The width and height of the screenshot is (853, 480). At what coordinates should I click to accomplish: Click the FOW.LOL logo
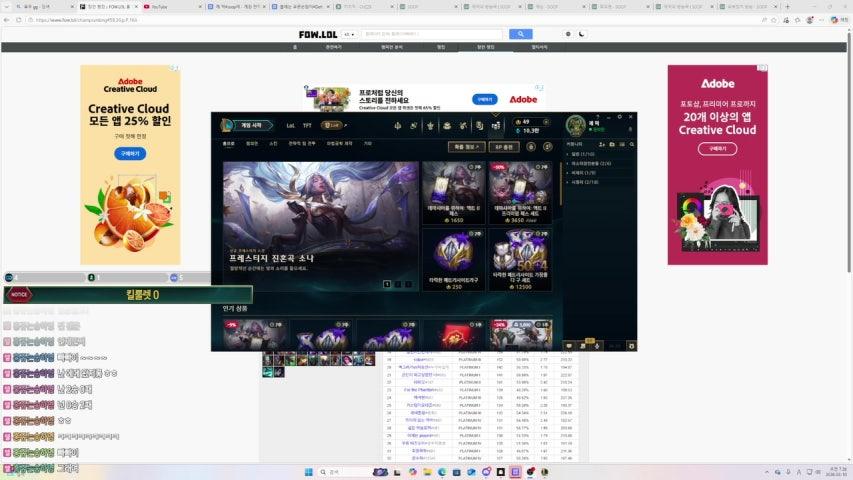pyautogui.click(x=318, y=34)
